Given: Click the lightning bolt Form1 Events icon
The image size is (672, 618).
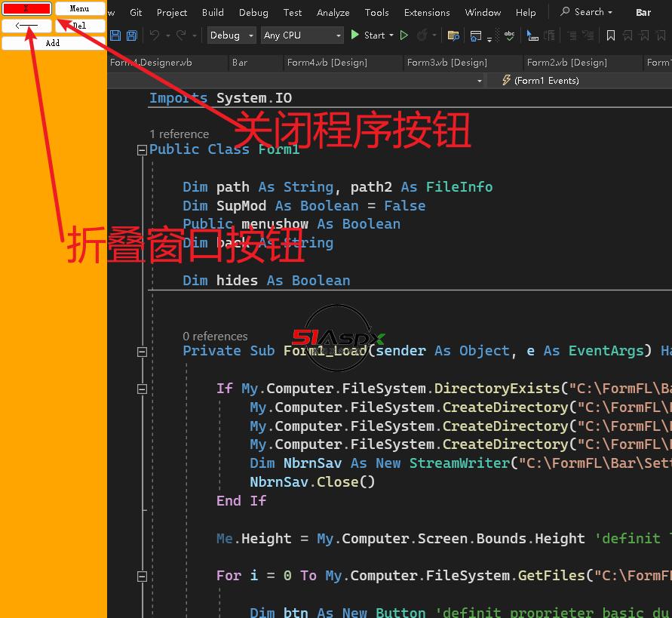Looking at the screenshot, I should 506,80.
